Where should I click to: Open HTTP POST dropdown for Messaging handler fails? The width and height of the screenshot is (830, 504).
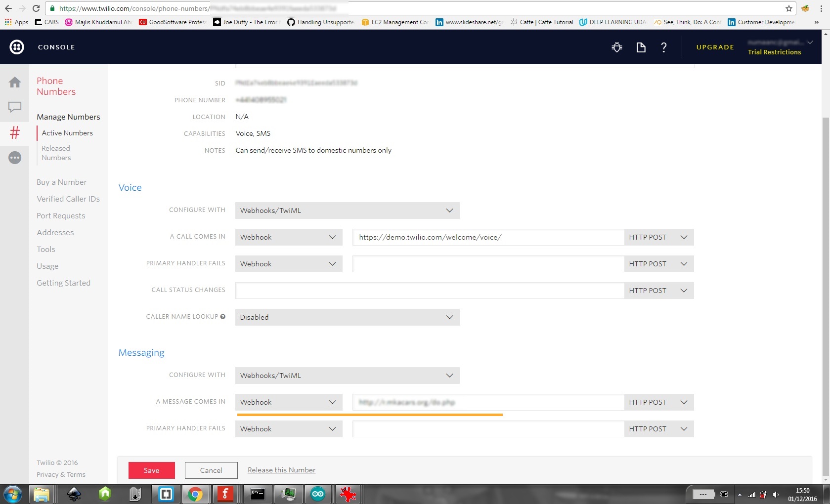(659, 429)
